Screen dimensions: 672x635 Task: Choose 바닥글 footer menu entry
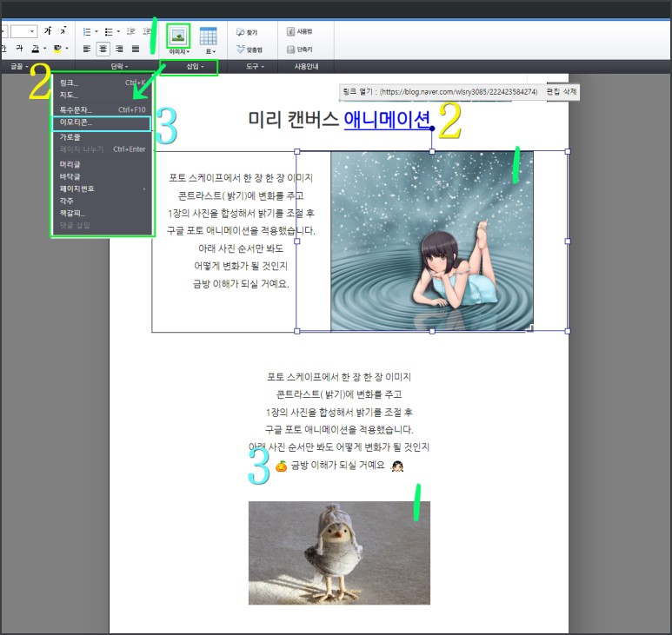point(102,176)
